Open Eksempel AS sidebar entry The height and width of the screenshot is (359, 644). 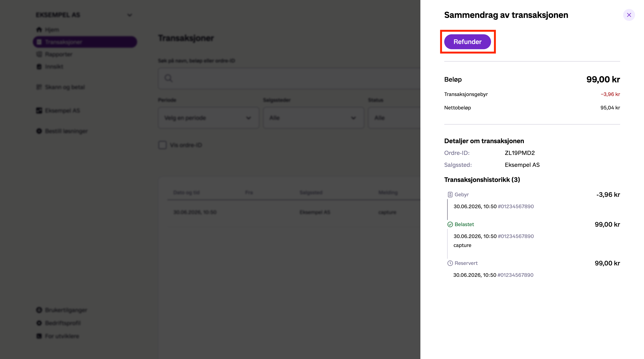pos(58,111)
